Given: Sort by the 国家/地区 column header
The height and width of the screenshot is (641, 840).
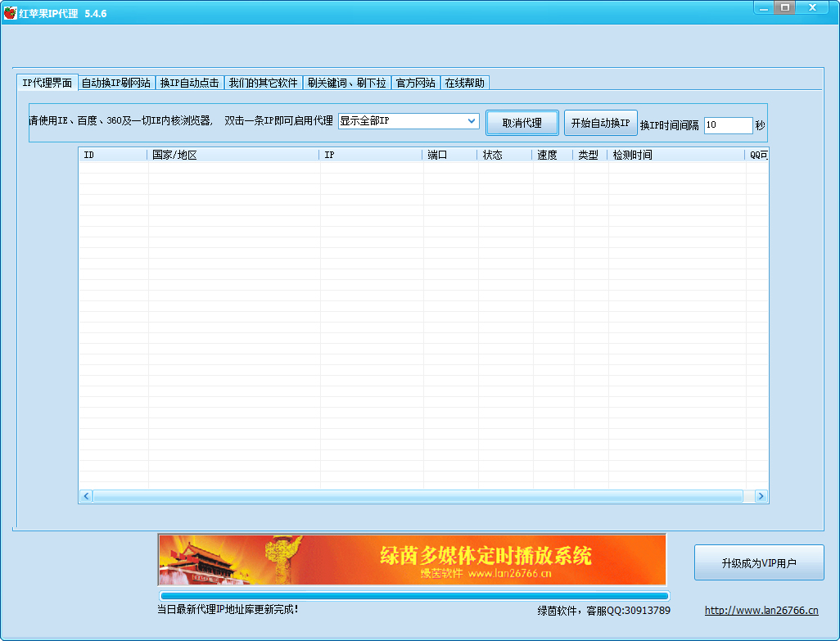Looking at the screenshot, I should (x=233, y=155).
